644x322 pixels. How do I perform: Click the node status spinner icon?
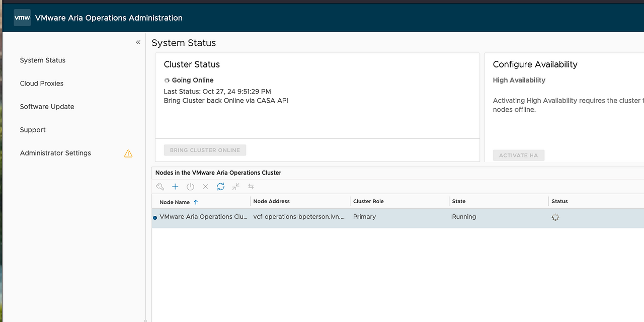555,217
